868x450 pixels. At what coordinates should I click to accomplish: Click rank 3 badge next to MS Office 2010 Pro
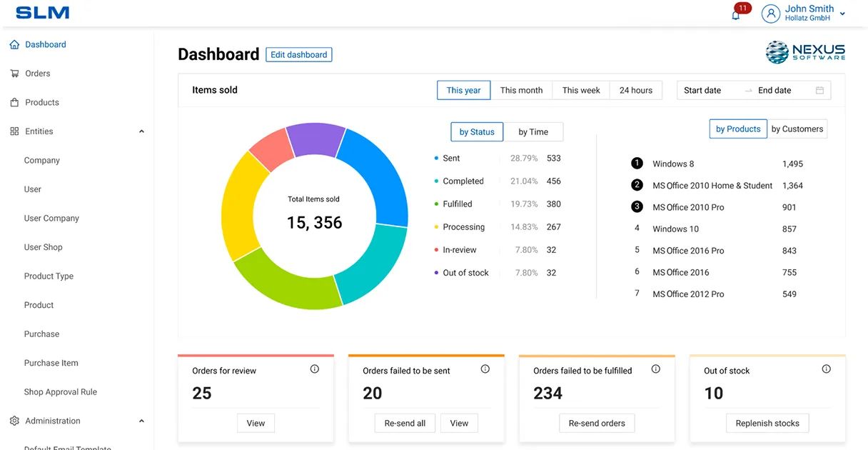637,207
